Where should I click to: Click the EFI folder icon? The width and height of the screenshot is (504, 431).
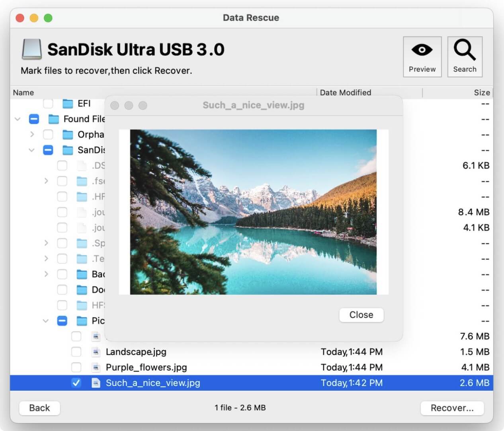tap(68, 104)
